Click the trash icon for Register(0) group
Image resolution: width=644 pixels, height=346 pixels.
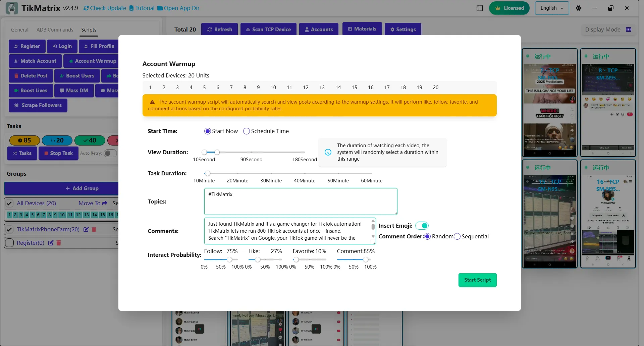(x=59, y=243)
